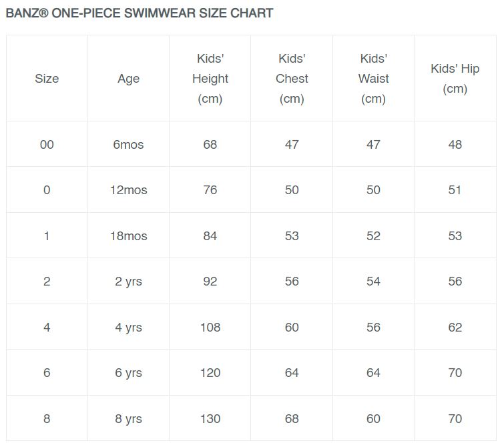This screenshot has height=445, width=504.
Task: Select the height value 92 cell
Action: (210, 282)
